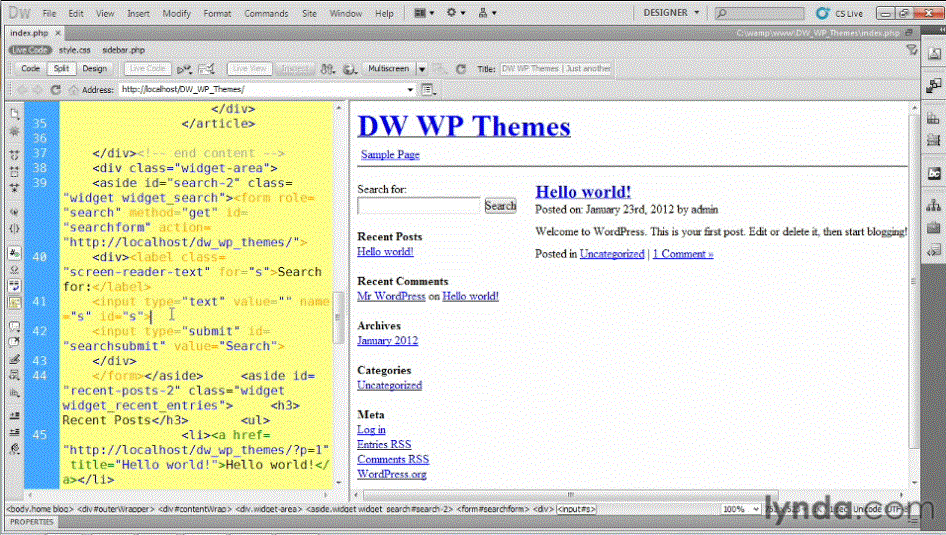Expand the Multiscreen dropdown arrow
This screenshot has height=535, width=946.
[422, 69]
